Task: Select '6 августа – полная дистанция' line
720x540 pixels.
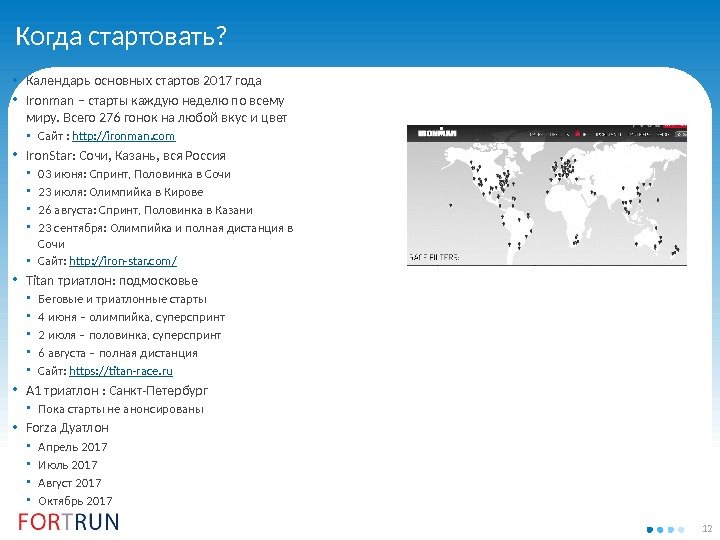Action: [x=118, y=353]
